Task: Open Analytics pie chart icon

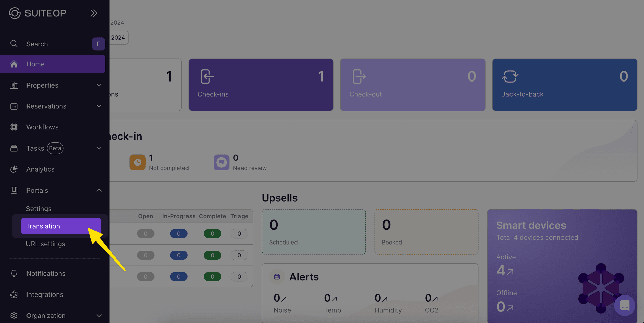Action: click(14, 169)
